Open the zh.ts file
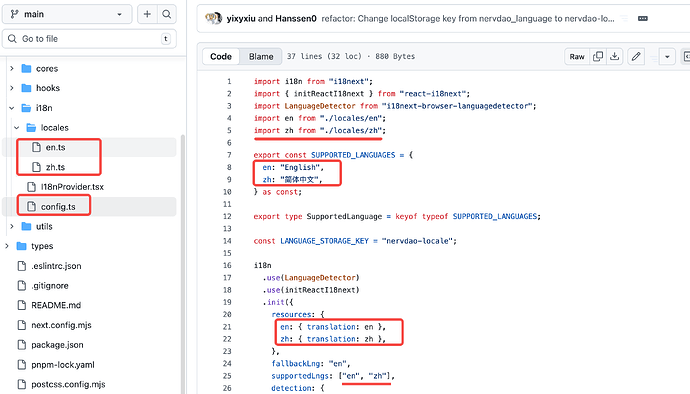The height and width of the screenshot is (394, 690). (x=55, y=167)
